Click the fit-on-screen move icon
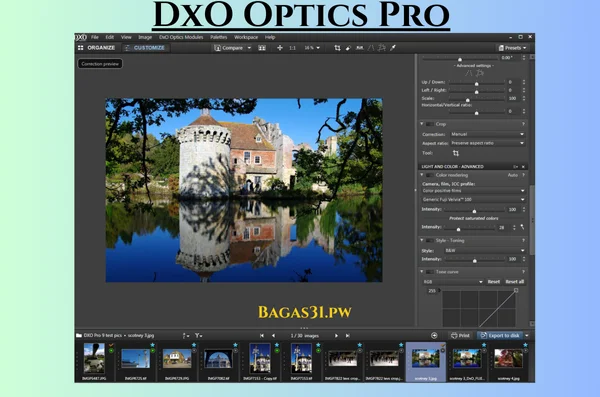The image size is (600, 397). [280, 48]
